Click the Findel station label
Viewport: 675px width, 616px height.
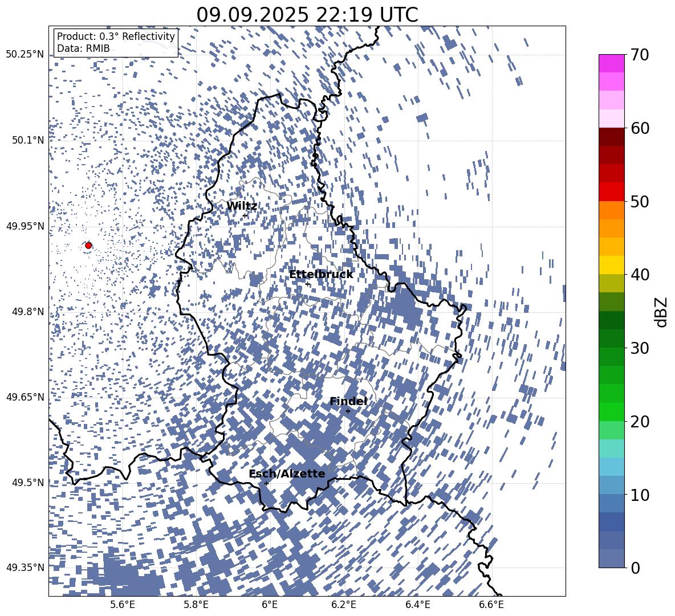tap(348, 401)
